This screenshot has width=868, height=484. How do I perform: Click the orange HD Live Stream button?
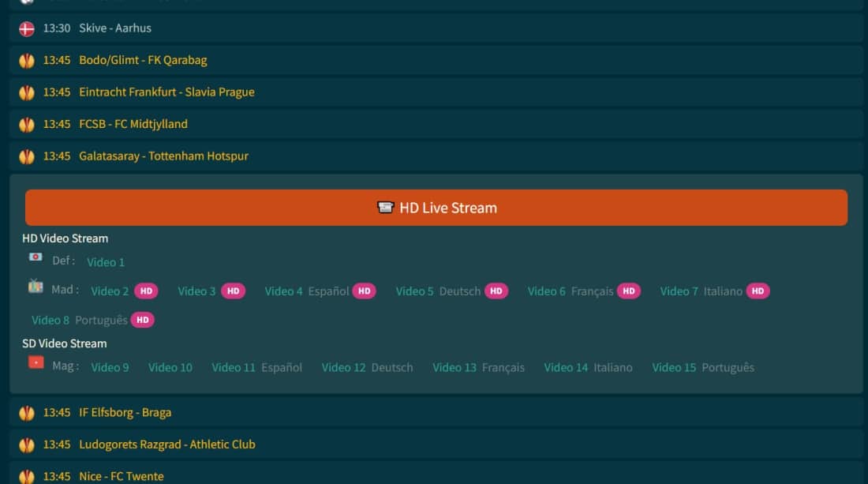[436, 208]
